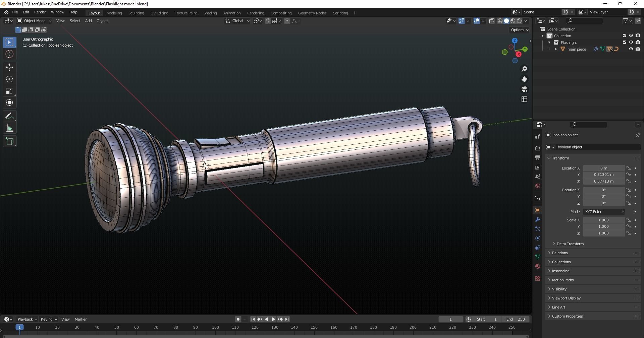Screen dimensions: 644x338
Task: Open the Modifiers wrench properties tab
Action: point(538,219)
